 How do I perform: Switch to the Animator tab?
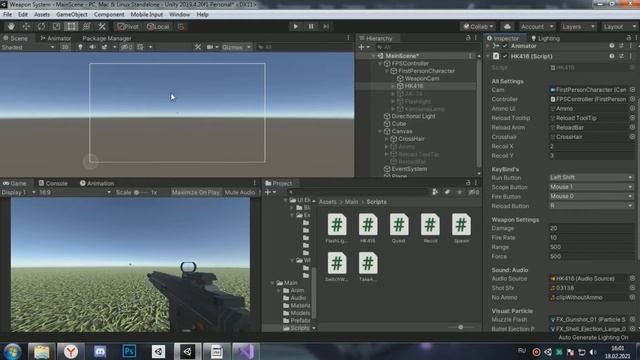coord(56,38)
